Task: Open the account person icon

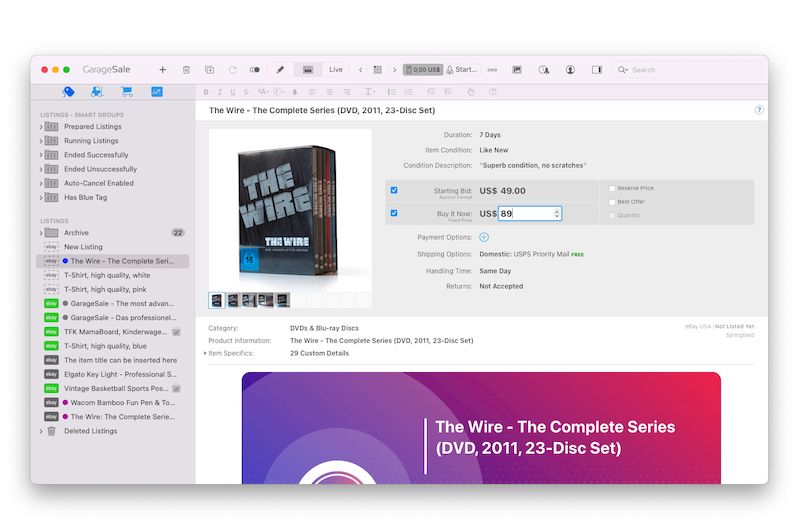Action: coord(570,69)
